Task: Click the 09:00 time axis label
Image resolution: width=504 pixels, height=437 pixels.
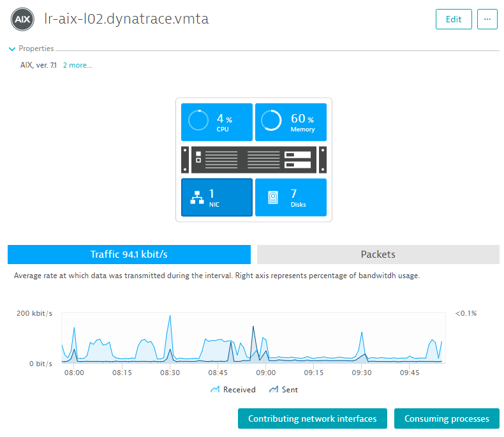Action: 266,373
